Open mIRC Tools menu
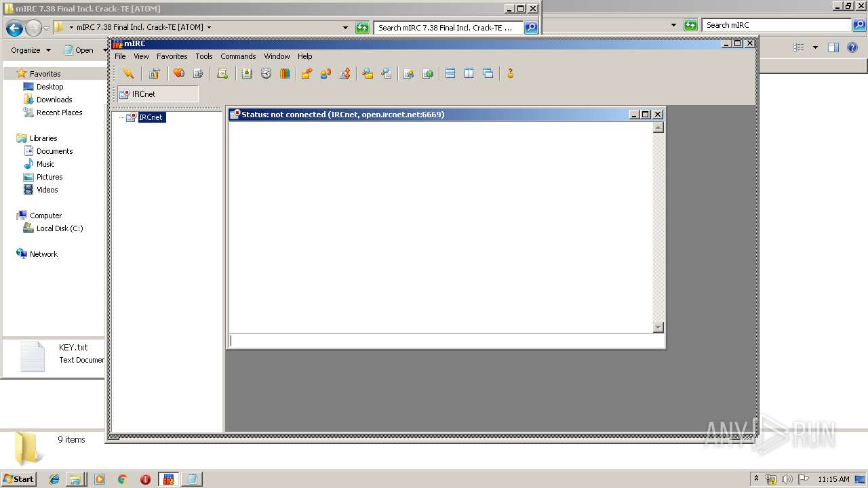 (x=204, y=56)
